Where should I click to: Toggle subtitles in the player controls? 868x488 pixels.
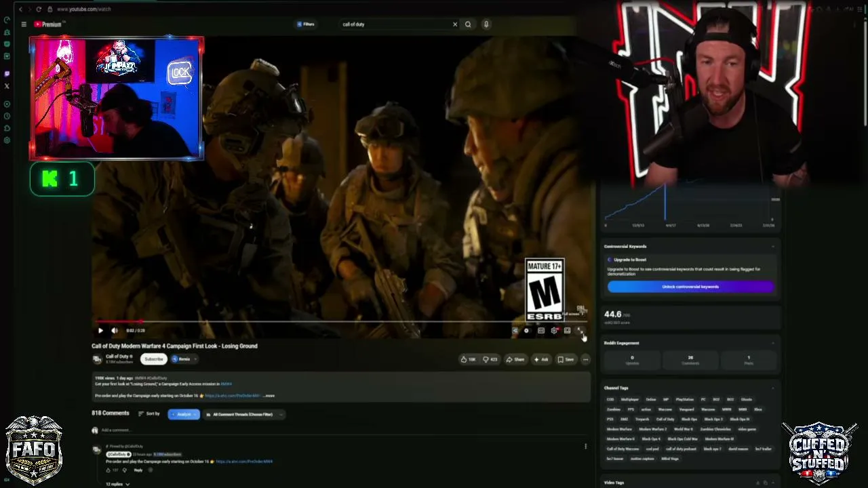coord(541,331)
